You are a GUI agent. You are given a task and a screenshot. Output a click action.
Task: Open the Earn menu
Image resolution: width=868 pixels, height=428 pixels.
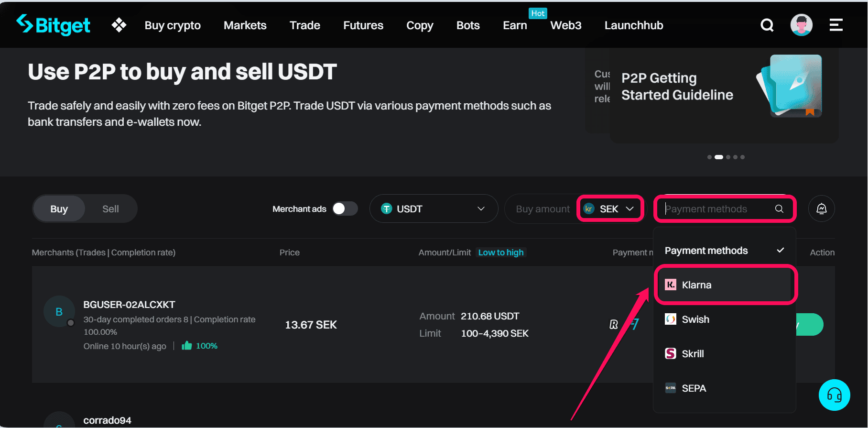pos(515,25)
